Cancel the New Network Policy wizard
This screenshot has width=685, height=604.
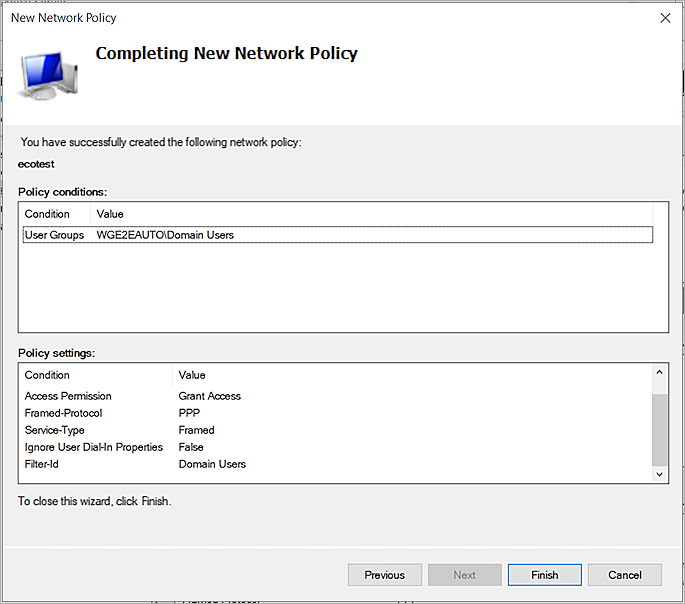624,575
